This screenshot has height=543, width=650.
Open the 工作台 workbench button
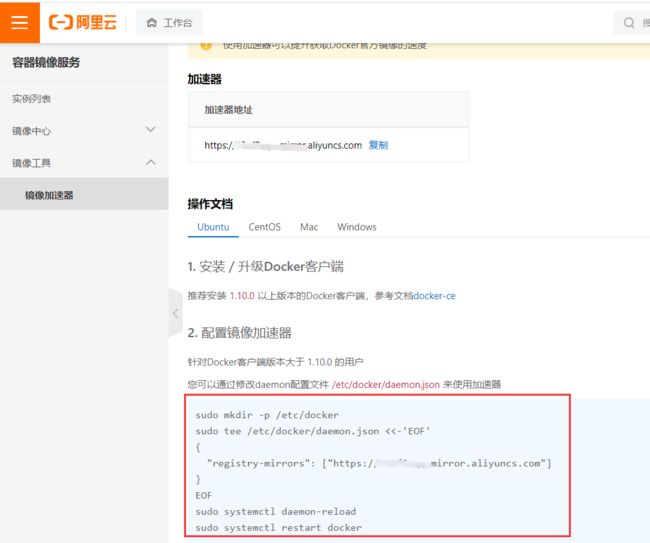tap(169, 23)
